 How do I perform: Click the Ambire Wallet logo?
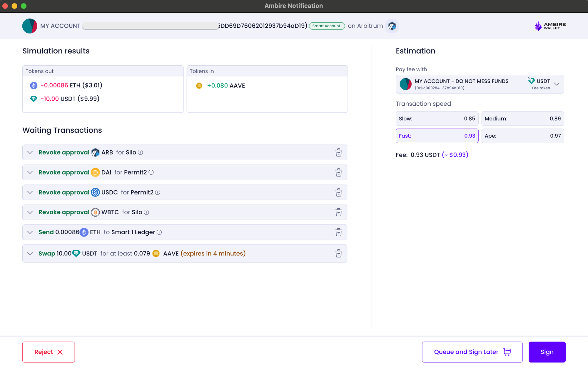click(550, 26)
